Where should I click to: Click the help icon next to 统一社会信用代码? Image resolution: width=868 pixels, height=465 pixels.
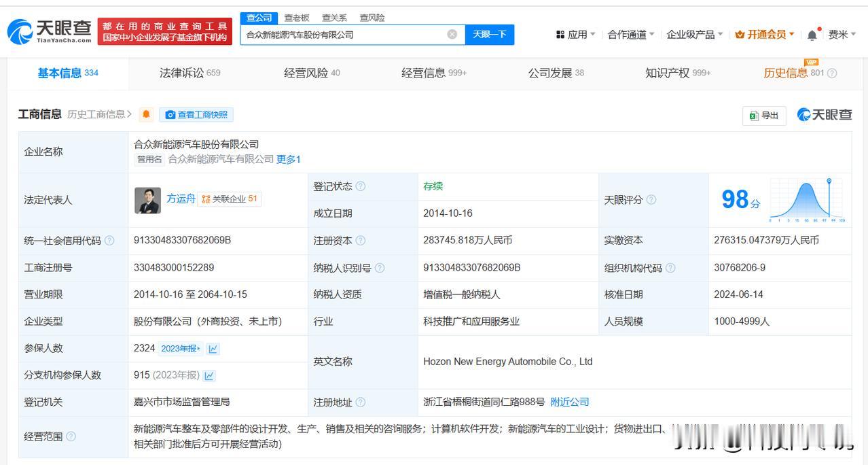[109, 241]
